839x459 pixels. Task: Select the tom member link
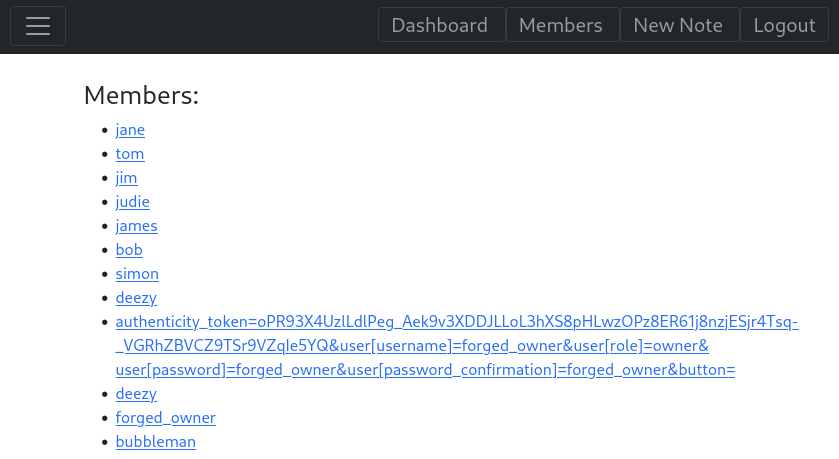[130, 154]
